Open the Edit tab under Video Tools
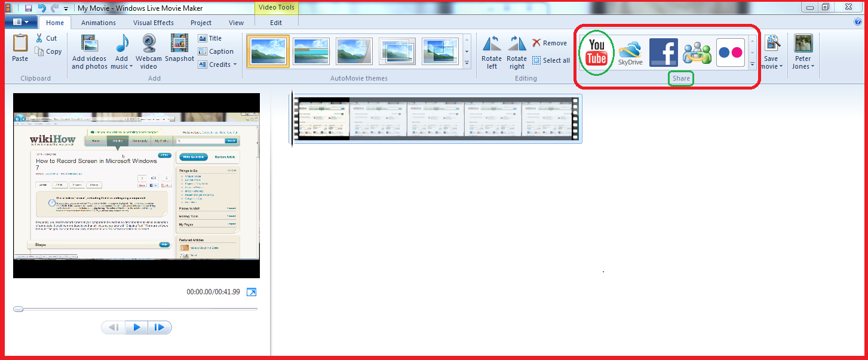This screenshot has height=360, width=868. pyautogui.click(x=276, y=23)
